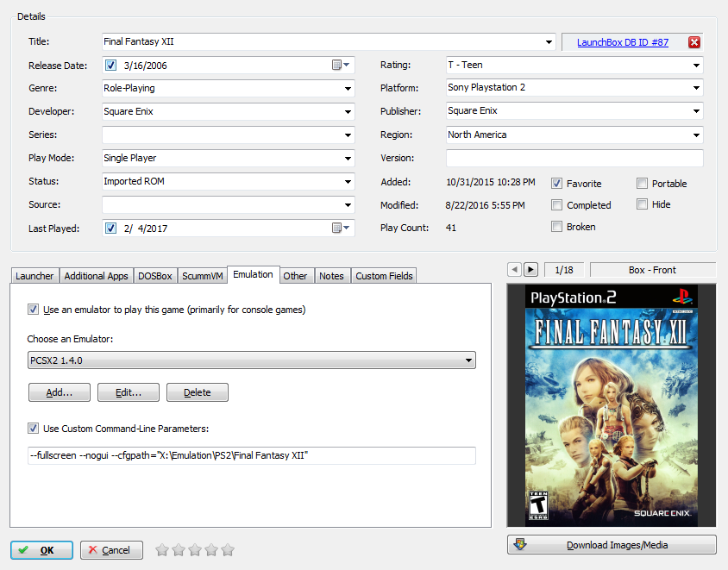Open the Series dropdown
This screenshot has height=570, width=728.
click(348, 135)
